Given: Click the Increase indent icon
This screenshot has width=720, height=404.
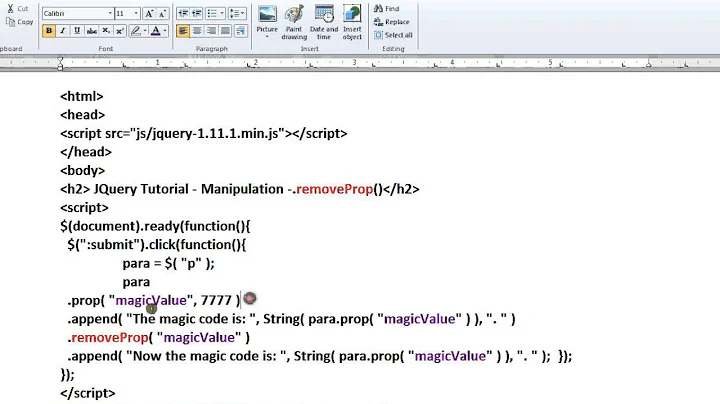Looking at the screenshot, I should tap(197, 13).
